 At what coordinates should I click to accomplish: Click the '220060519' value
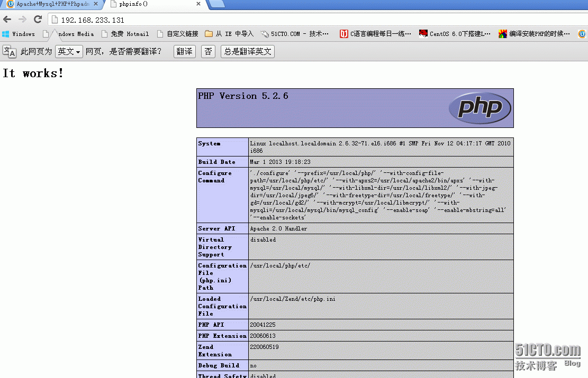265,347
